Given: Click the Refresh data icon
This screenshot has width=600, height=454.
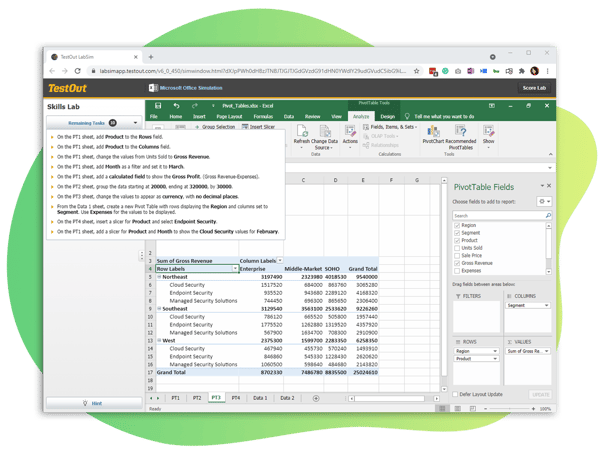Looking at the screenshot, I should coord(302,131).
